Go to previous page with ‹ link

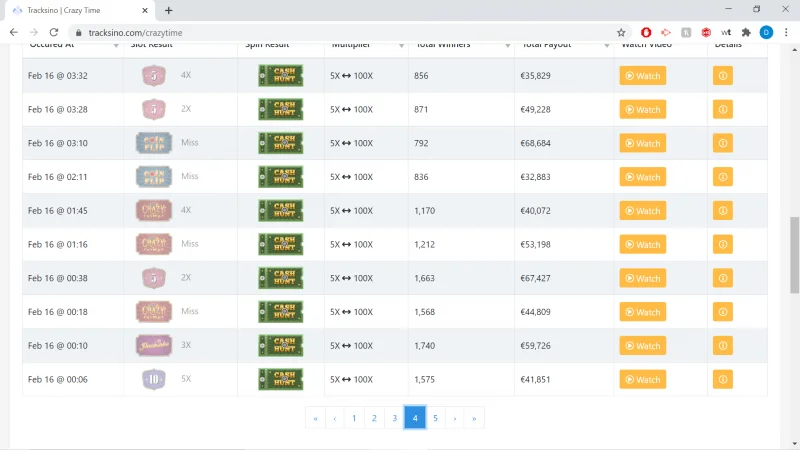click(x=335, y=418)
